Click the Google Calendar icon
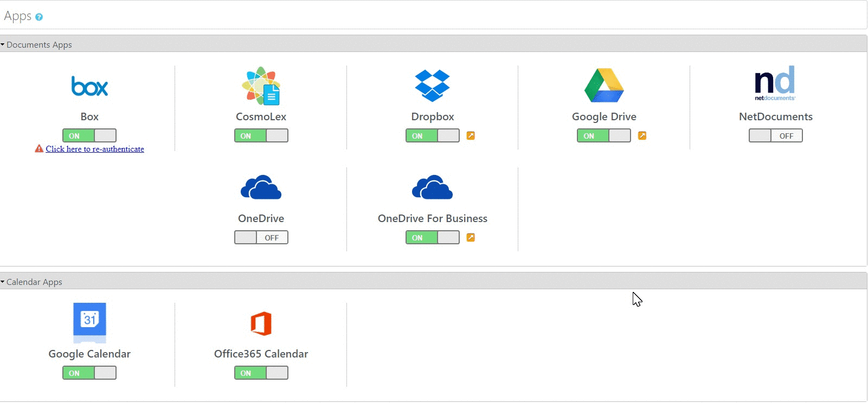The image size is (868, 403). [89, 322]
